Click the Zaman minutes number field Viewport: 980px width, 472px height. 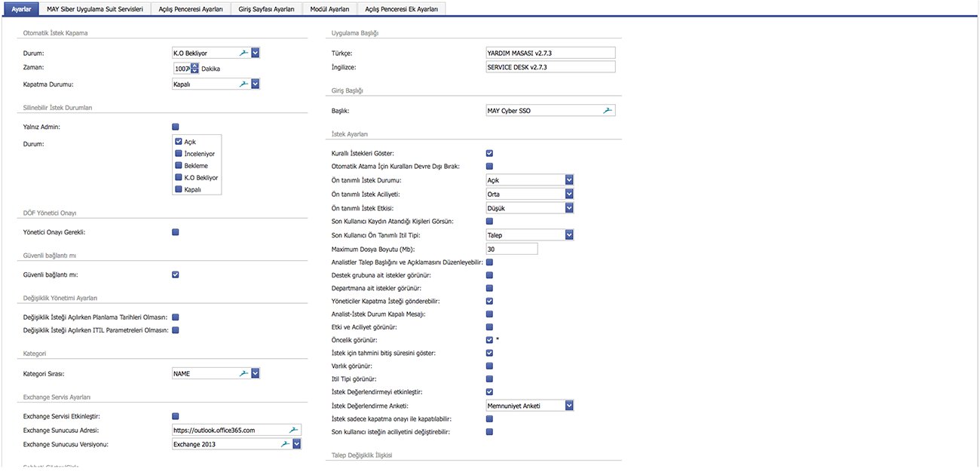coord(181,69)
